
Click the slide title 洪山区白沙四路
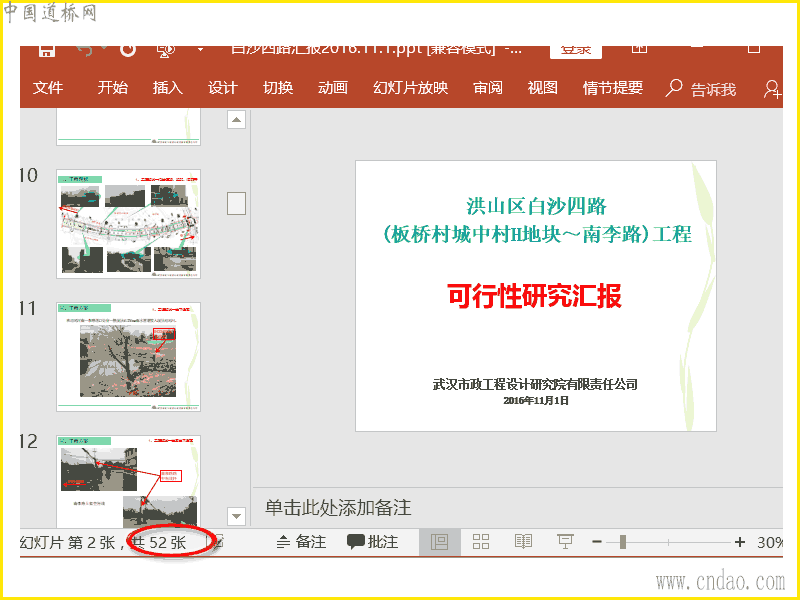coord(536,206)
